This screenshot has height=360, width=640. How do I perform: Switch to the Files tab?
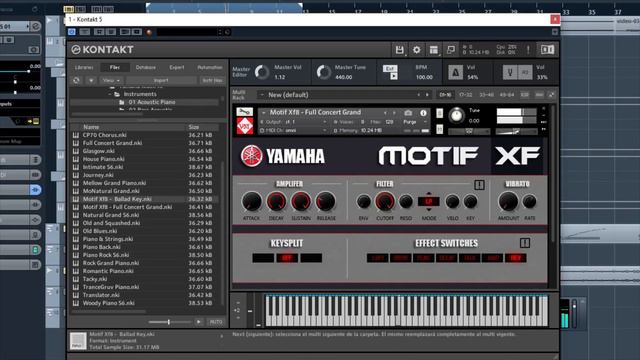pos(115,67)
